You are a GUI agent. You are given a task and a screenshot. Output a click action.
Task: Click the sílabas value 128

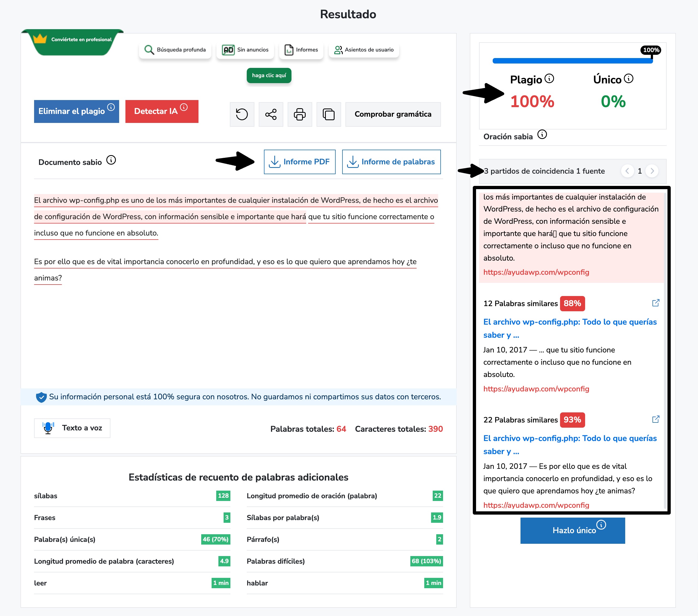point(223,496)
